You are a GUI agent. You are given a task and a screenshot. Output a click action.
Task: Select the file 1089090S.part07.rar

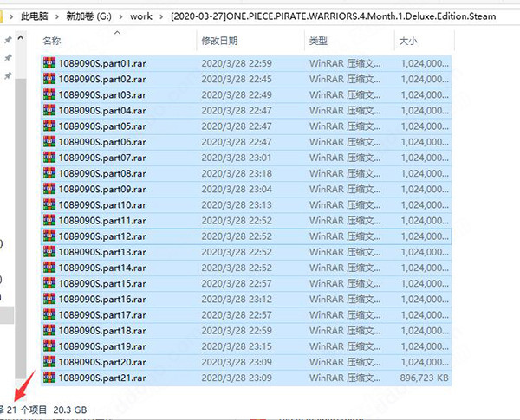pos(102,158)
